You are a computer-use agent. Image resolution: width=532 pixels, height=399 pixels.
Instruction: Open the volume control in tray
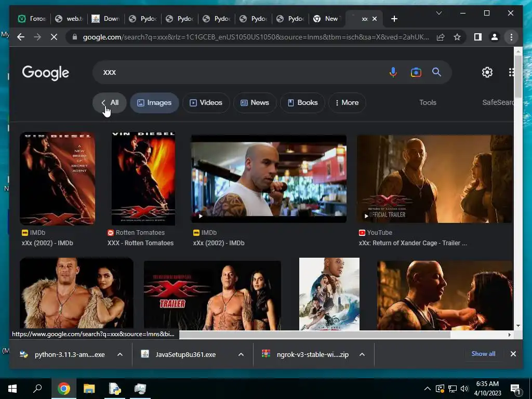tap(464, 389)
